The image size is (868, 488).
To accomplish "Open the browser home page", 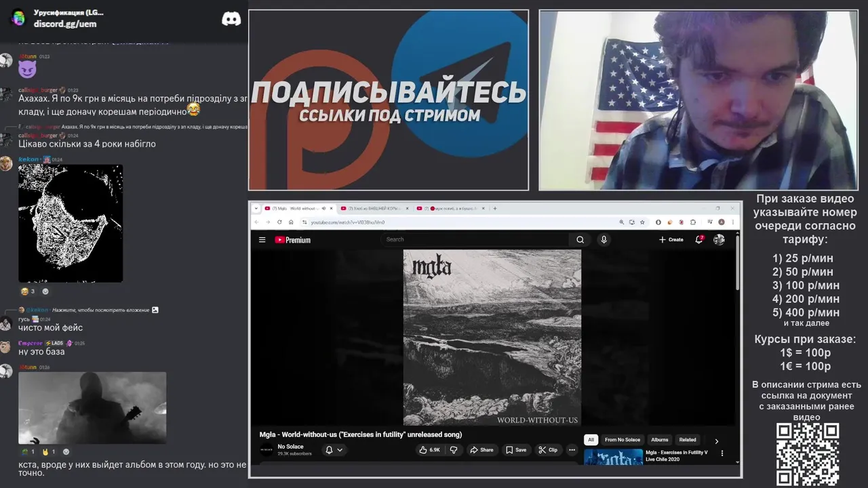I will point(291,222).
